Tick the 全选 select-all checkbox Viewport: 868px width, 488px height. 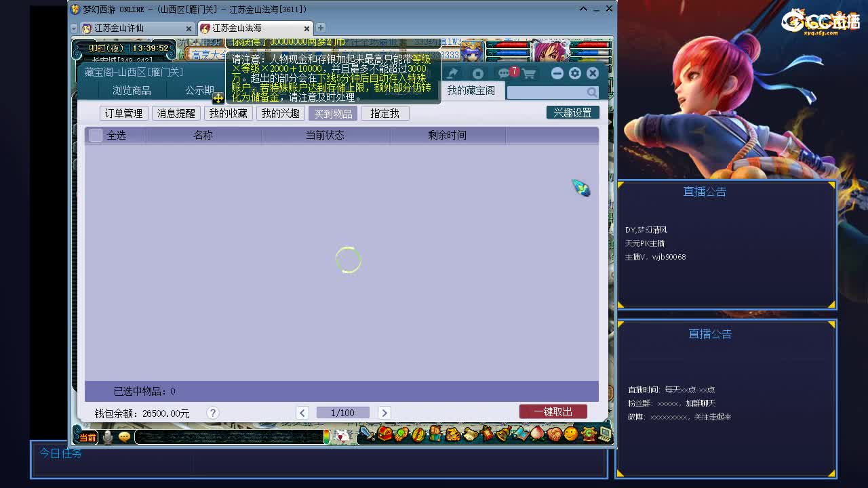[x=96, y=136]
